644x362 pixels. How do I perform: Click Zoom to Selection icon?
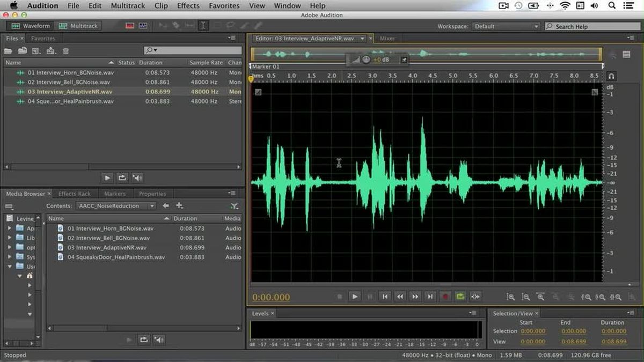click(x=616, y=297)
